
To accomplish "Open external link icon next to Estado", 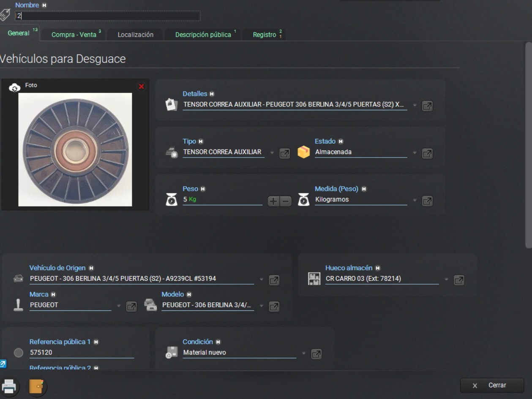I will coord(427,154).
